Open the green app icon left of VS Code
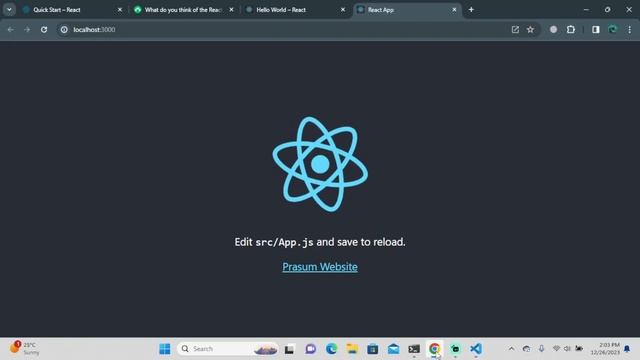The height and width of the screenshot is (360, 640). click(x=455, y=349)
